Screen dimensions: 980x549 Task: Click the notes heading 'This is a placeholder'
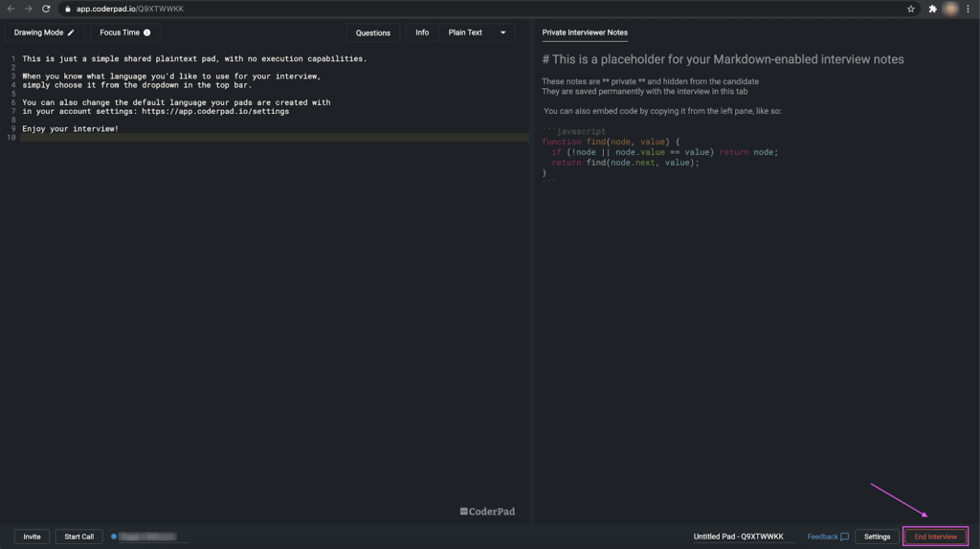723,59
